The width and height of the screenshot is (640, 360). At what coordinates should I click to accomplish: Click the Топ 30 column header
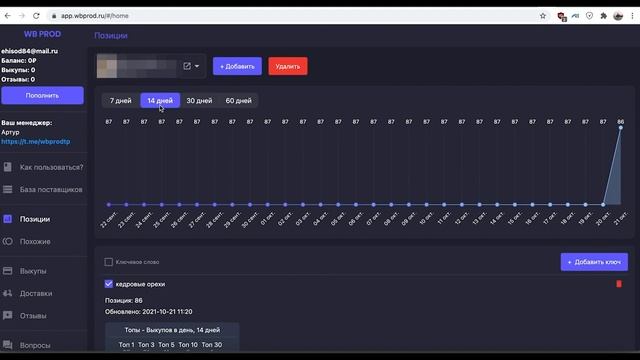click(x=212, y=345)
